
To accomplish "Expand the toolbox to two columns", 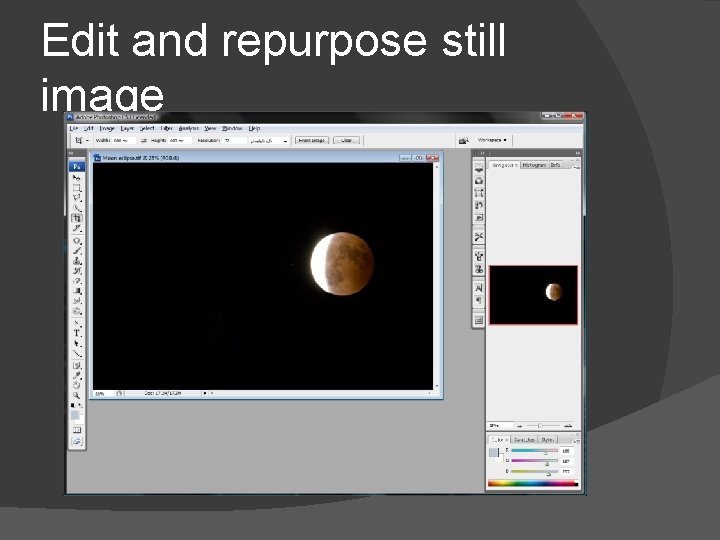I will coord(71,153).
